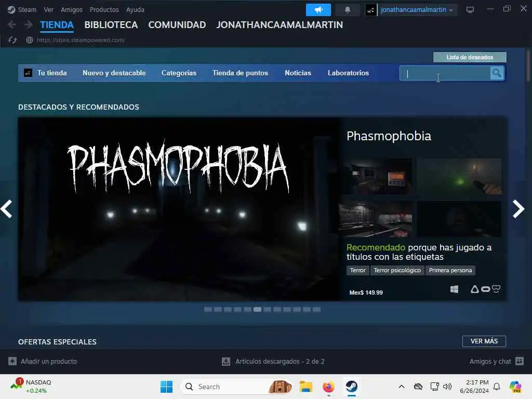Show next featured game with right arrow
532x399 pixels.
pos(518,209)
